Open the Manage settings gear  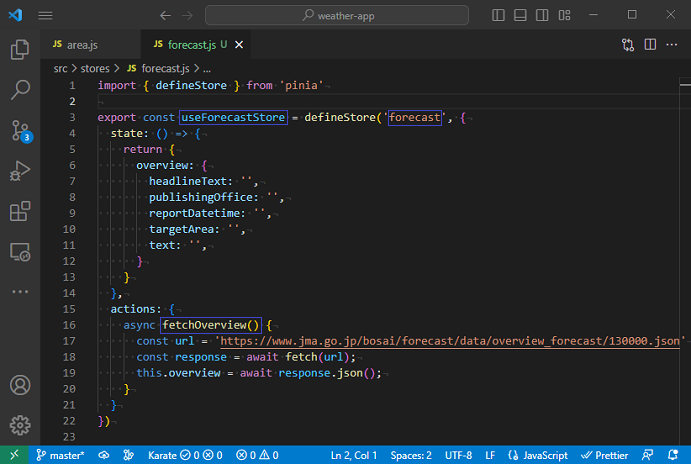(20, 425)
